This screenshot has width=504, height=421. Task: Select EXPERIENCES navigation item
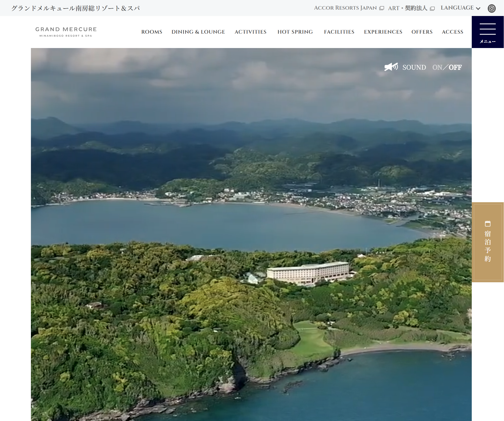point(383,32)
